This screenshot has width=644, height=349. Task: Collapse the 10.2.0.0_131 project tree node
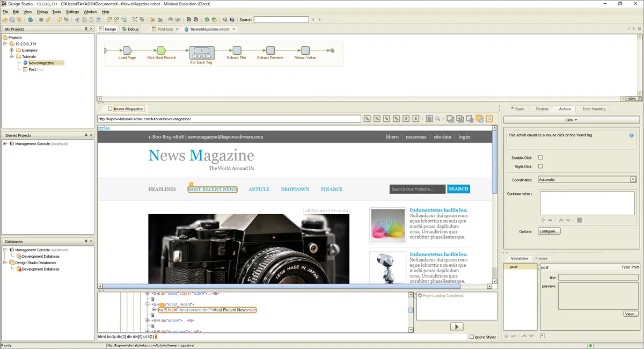coord(5,44)
